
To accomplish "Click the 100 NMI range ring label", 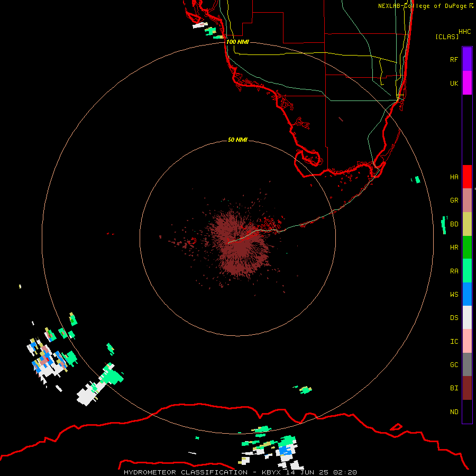I will [237, 42].
